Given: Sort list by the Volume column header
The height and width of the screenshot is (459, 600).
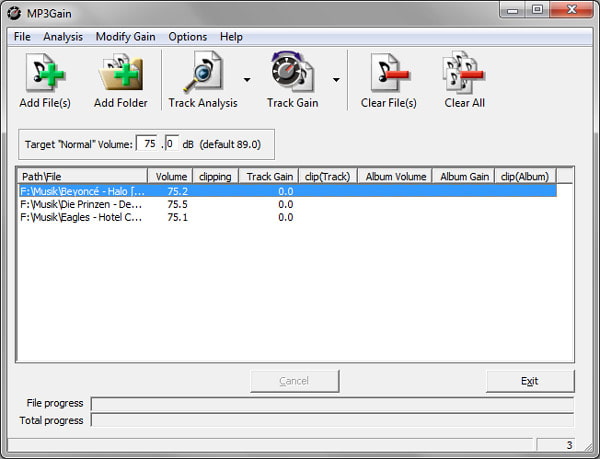Looking at the screenshot, I should click(171, 177).
